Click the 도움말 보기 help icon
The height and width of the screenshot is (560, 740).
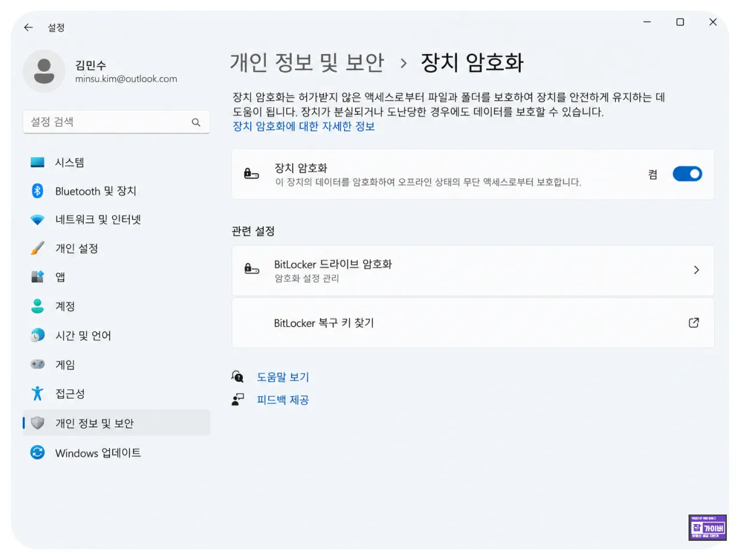[238, 377]
